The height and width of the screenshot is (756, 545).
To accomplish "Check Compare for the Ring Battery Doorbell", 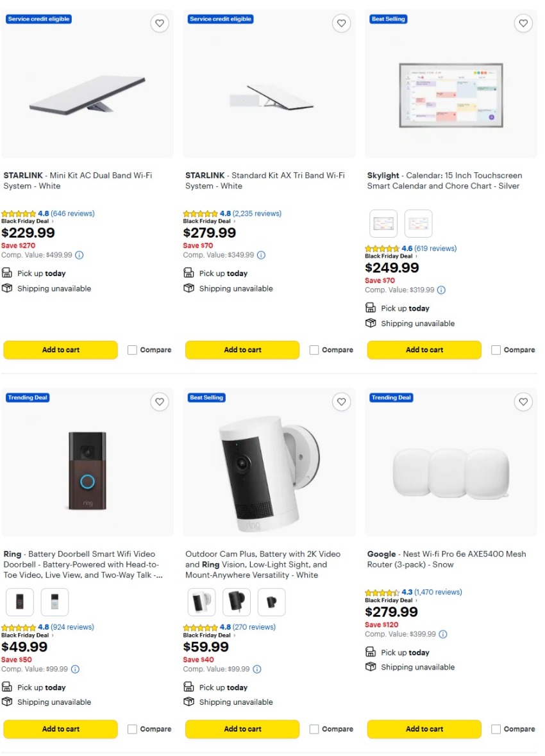I will pyautogui.click(x=132, y=729).
